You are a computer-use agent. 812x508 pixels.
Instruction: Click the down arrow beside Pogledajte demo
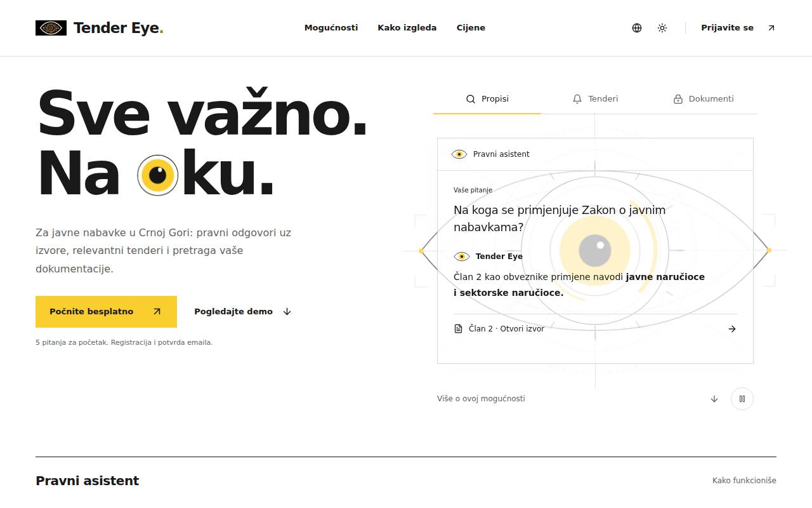[x=287, y=312]
